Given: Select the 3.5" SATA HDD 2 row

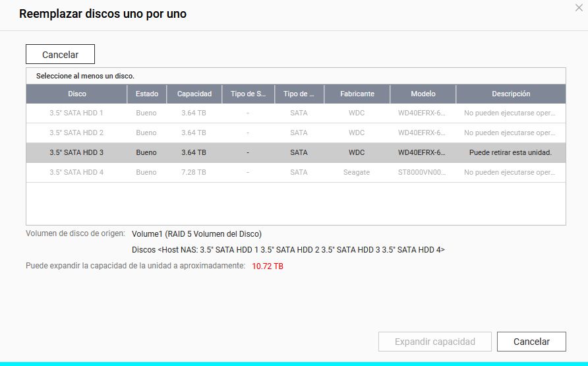Looking at the screenshot, I should [x=76, y=133].
